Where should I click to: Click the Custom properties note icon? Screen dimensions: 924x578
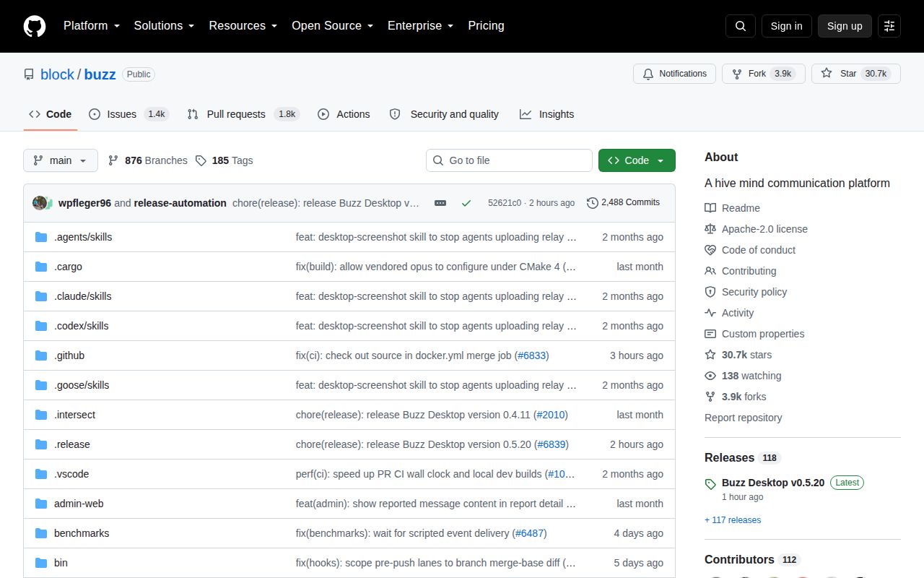pos(710,334)
